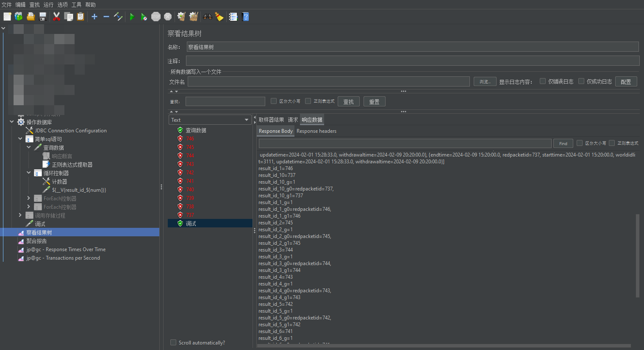Viewport: 644px width, 350px height.
Task: Click the toggle enable/disable icon
Action: (118, 17)
